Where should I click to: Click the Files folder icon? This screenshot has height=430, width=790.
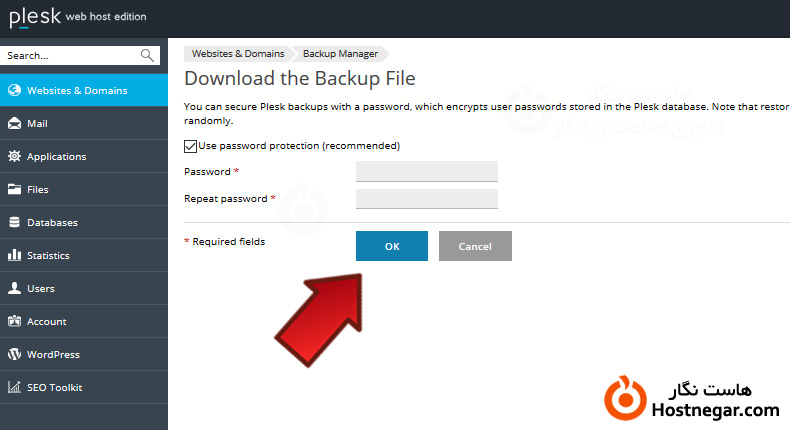pyautogui.click(x=14, y=189)
